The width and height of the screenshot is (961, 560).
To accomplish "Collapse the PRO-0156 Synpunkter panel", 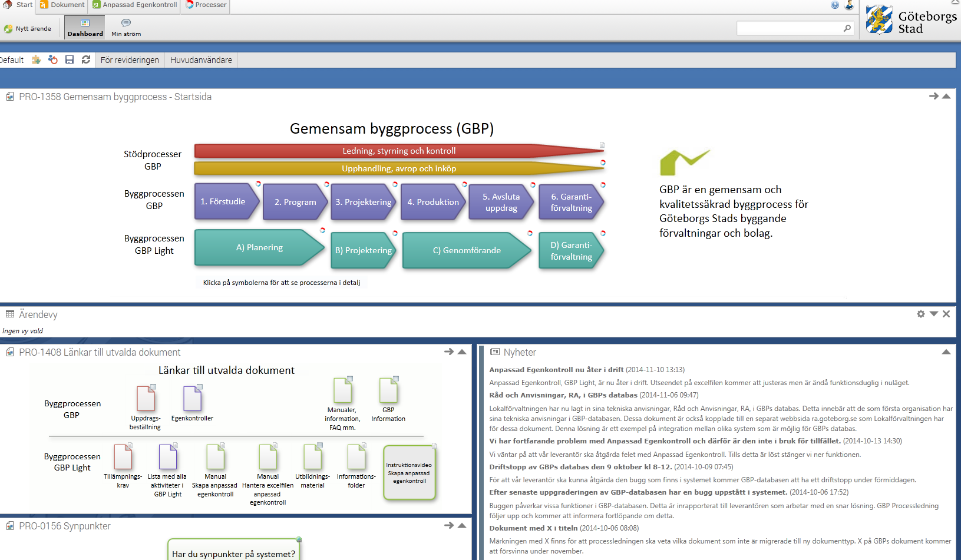I will coord(462,525).
